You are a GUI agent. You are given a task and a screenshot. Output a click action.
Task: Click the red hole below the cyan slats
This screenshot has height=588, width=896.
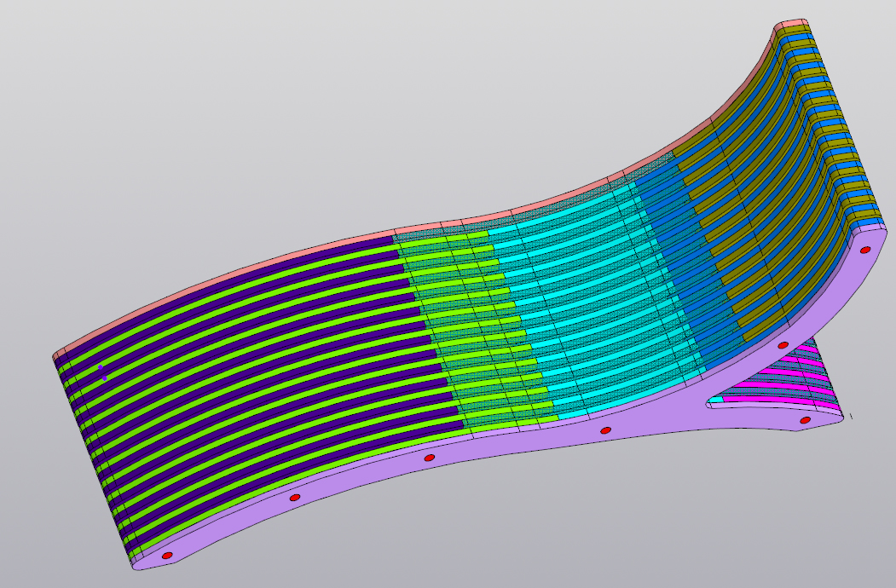point(605,430)
